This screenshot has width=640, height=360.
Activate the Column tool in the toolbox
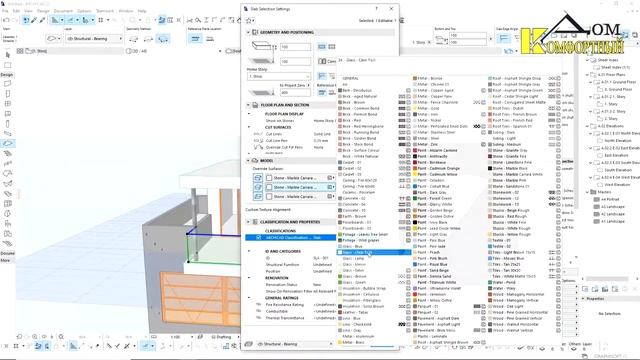tap(7, 124)
